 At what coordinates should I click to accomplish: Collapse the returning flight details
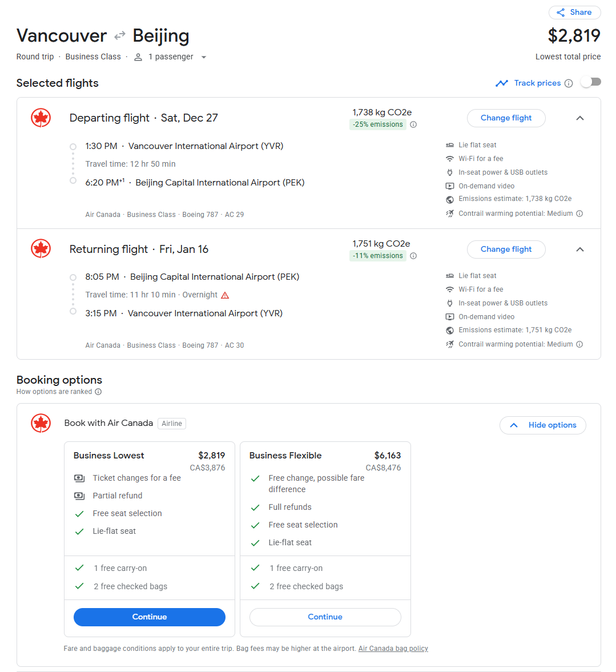coord(580,250)
